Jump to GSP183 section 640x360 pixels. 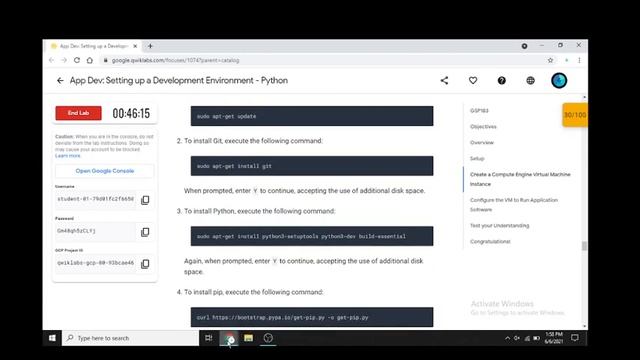(479, 111)
